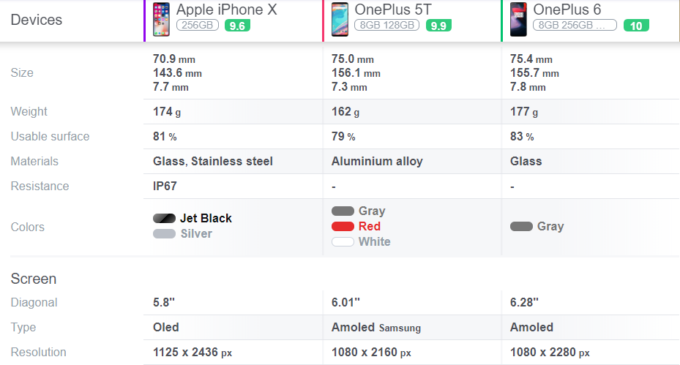Click the 143.6 mm size value

click(177, 73)
